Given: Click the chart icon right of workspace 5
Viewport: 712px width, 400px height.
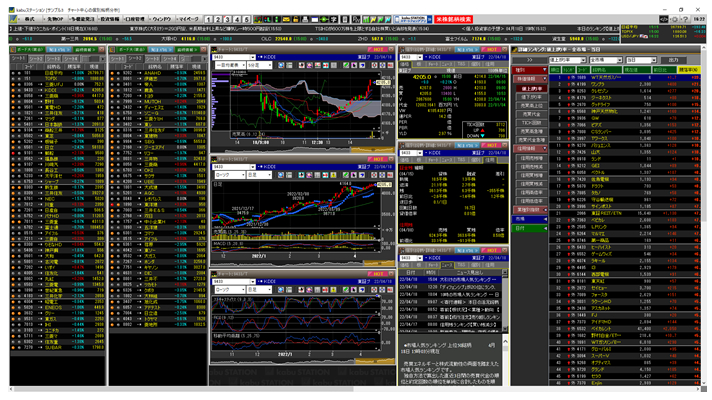Looking at the screenshot, I should 257,19.
